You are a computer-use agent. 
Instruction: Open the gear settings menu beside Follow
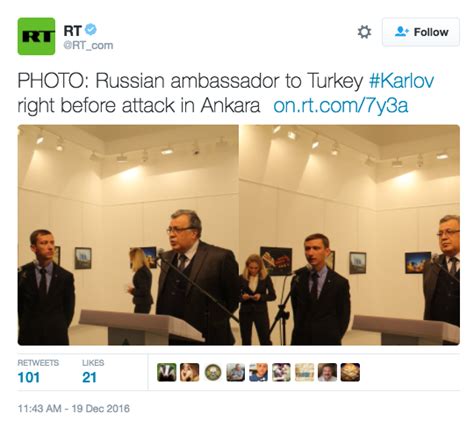click(x=364, y=32)
